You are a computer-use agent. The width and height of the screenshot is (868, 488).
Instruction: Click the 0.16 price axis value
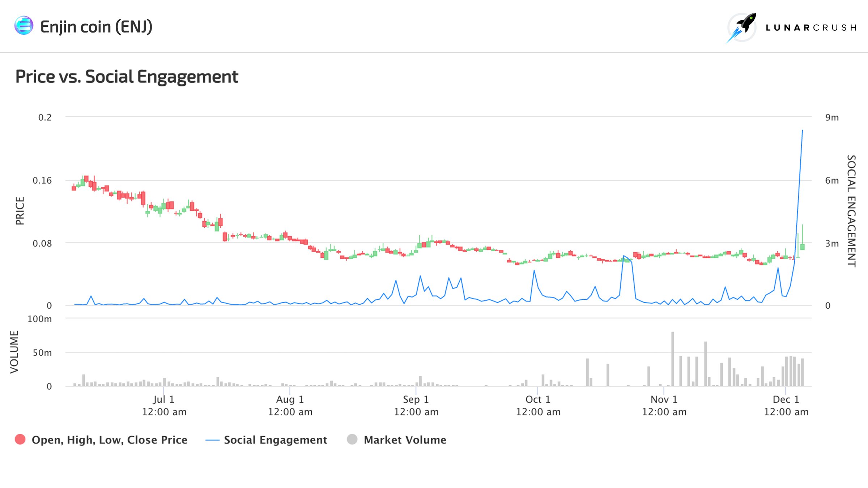point(42,180)
